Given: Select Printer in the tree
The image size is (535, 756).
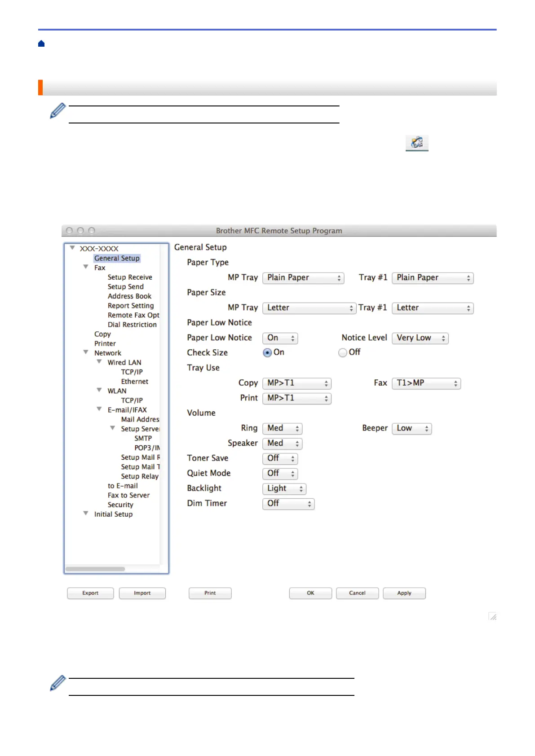Looking at the screenshot, I should pyautogui.click(x=105, y=343).
